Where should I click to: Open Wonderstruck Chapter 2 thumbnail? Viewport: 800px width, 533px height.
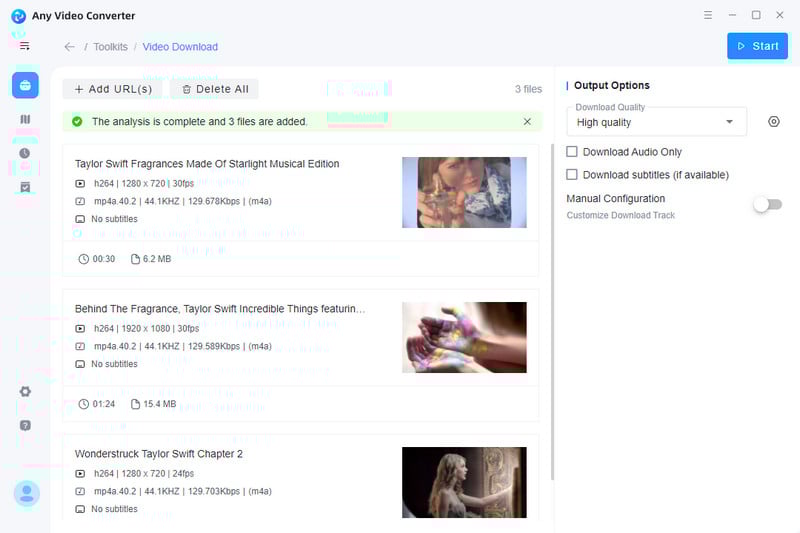pos(464,483)
